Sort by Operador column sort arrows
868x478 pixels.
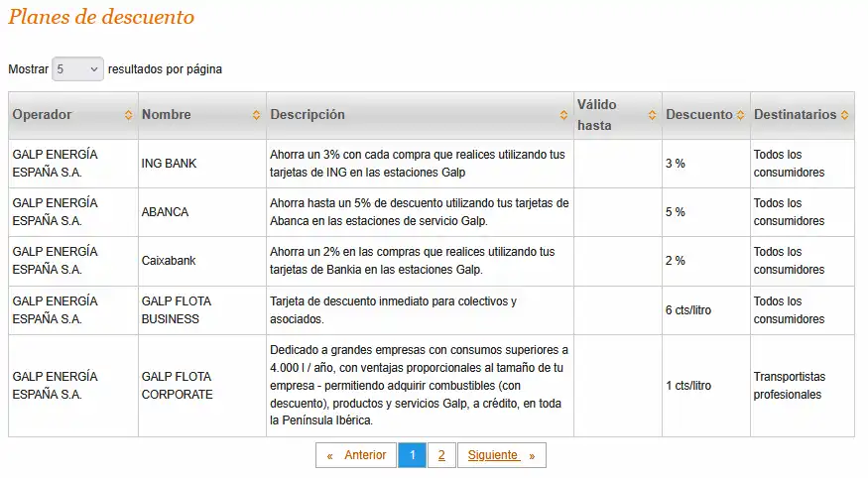point(128,115)
